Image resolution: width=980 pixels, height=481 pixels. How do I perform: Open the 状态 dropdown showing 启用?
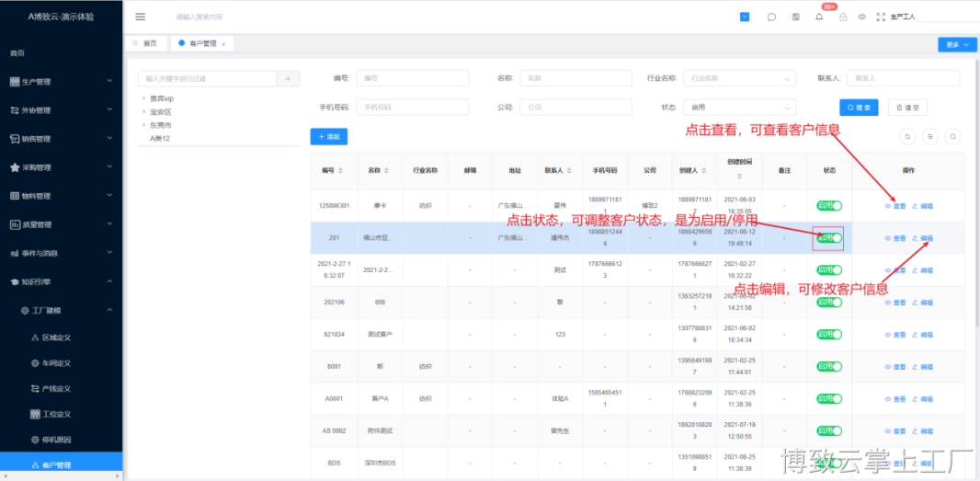click(740, 108)
